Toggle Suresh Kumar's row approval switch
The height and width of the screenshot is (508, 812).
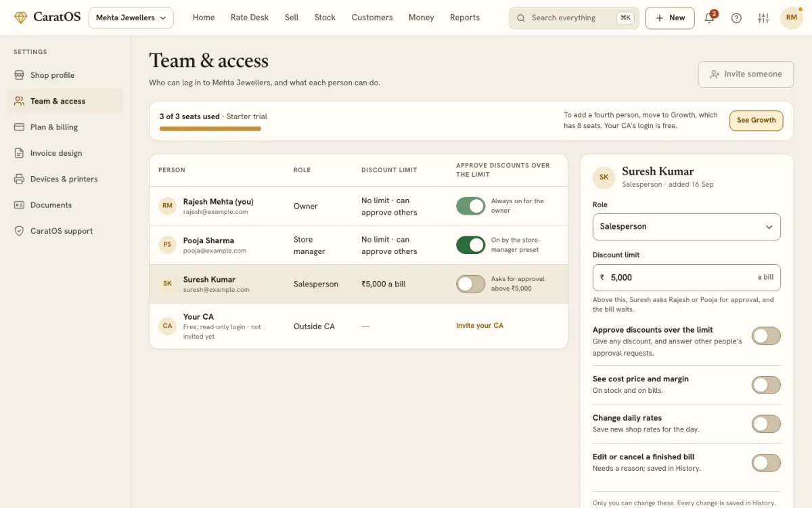[x=471, y=284]
